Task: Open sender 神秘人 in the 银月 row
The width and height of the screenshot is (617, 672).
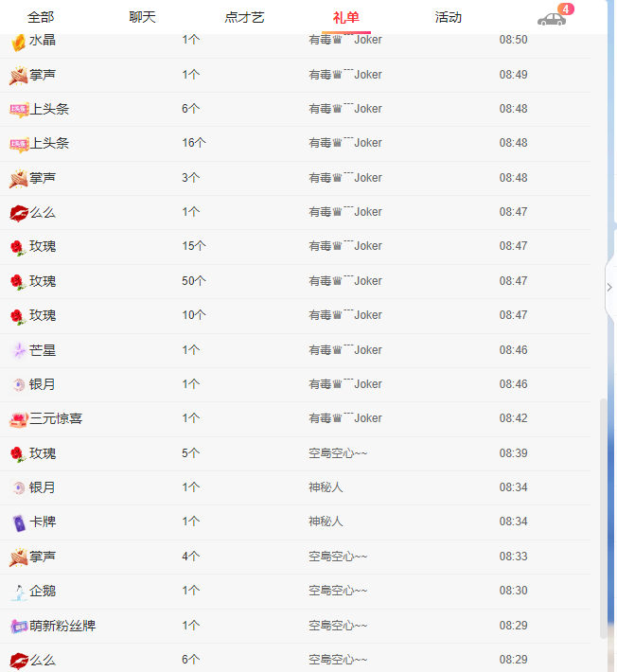Action: click(326, 487)
